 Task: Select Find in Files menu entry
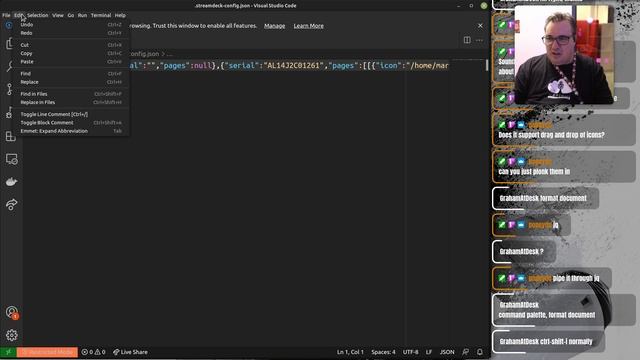pyautogui.click(x=71, y=94)
